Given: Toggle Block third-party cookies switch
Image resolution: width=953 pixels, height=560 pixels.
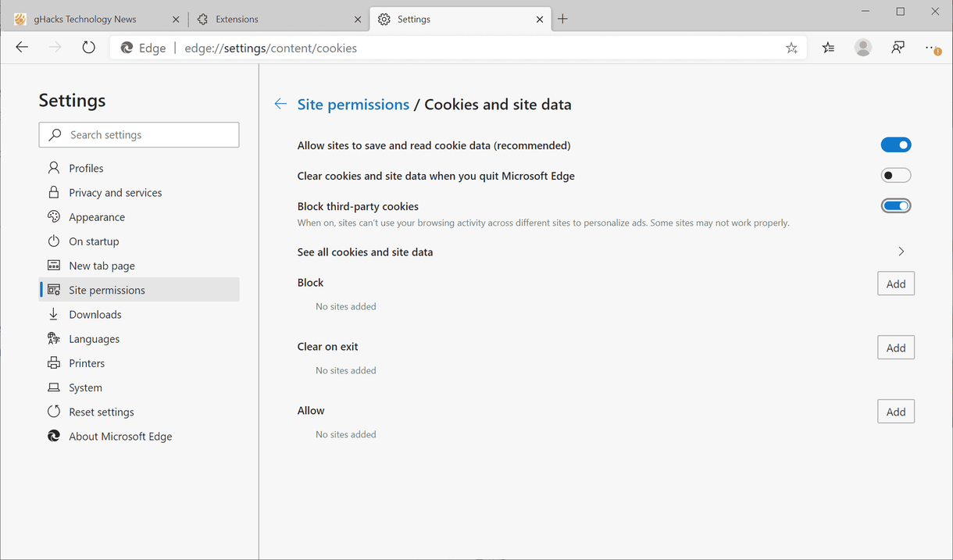Looking at the screenshot, I should pos(896,206).
